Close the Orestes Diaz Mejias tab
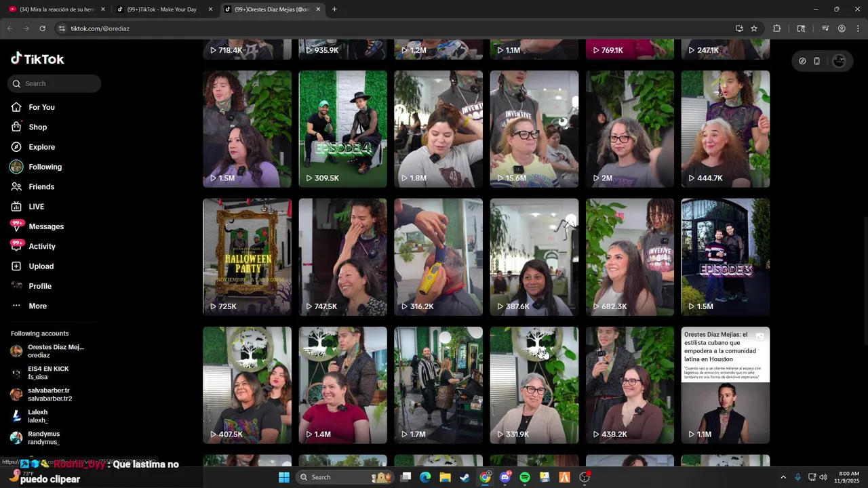The image size is (868, 488). [318, 9]
